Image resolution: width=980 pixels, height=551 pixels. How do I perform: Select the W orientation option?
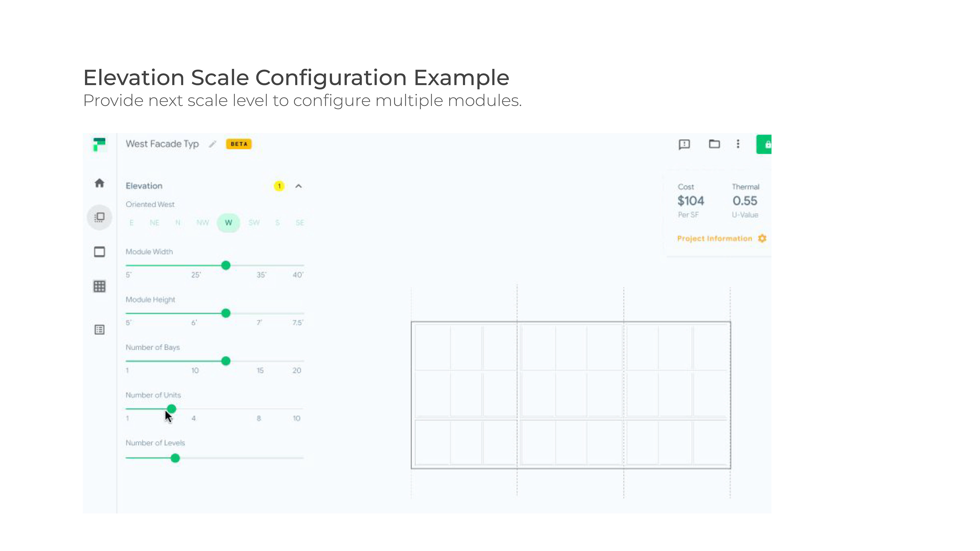coord(228,223)
